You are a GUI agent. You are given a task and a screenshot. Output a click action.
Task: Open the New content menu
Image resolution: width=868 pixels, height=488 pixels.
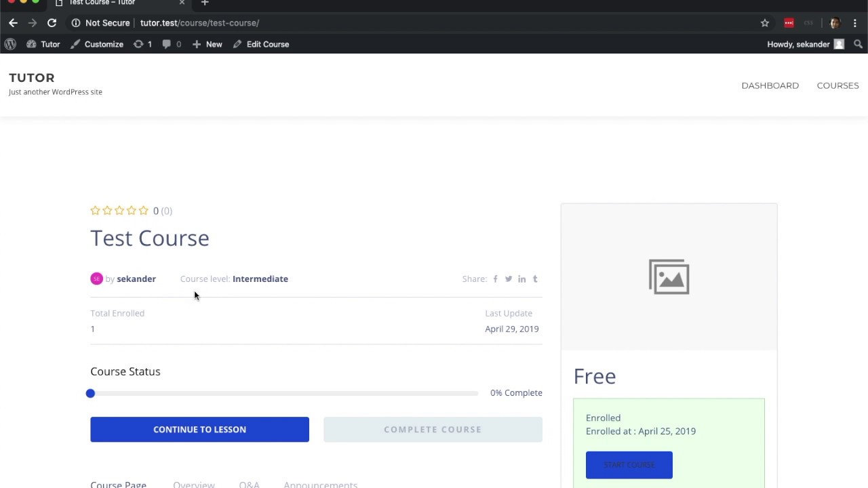(x=207, y=44)
